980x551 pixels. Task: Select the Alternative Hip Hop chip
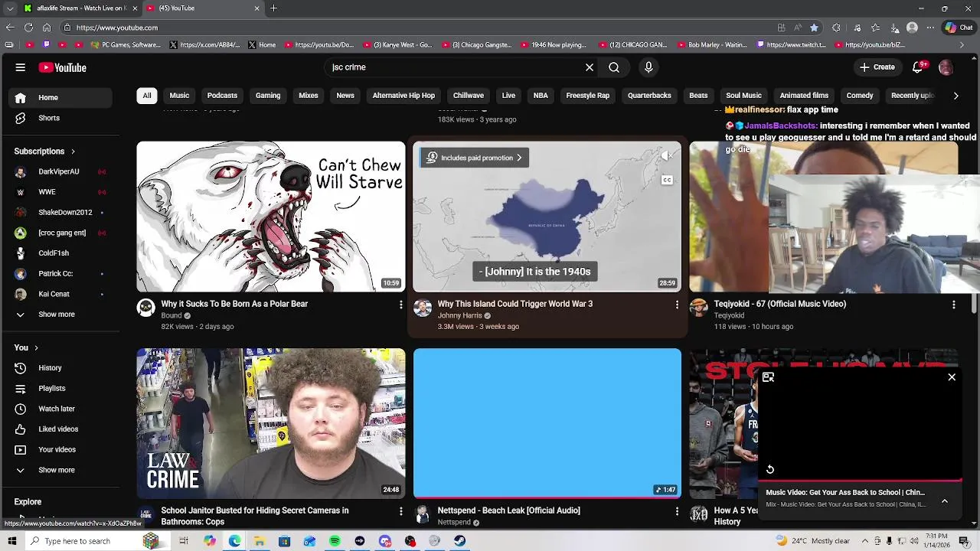[403, 96]
